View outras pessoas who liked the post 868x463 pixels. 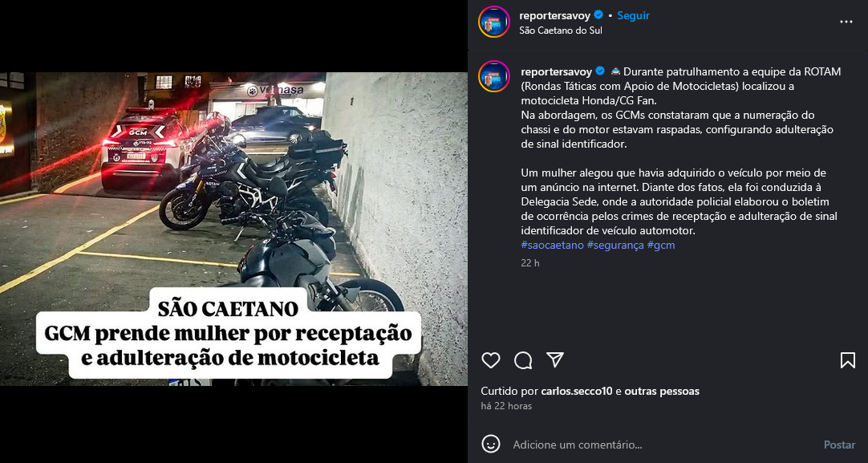[662, 391]
